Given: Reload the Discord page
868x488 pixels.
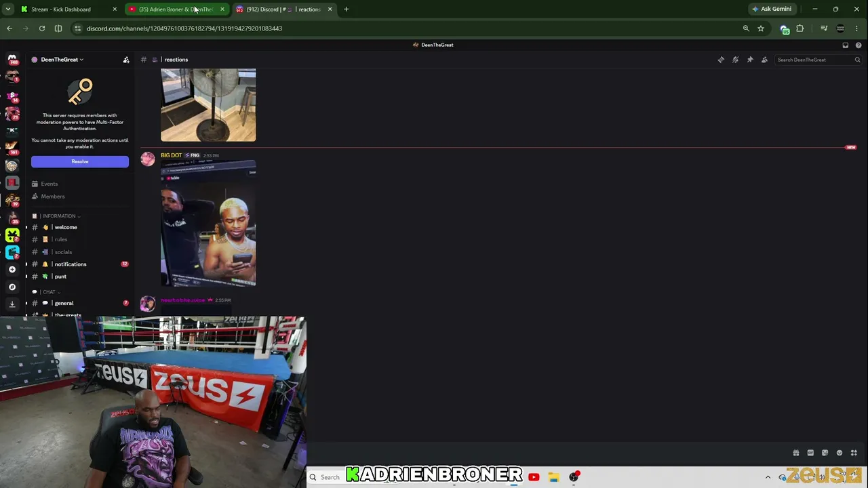Looking at the screenshot, I should click(x=42, y=28).
